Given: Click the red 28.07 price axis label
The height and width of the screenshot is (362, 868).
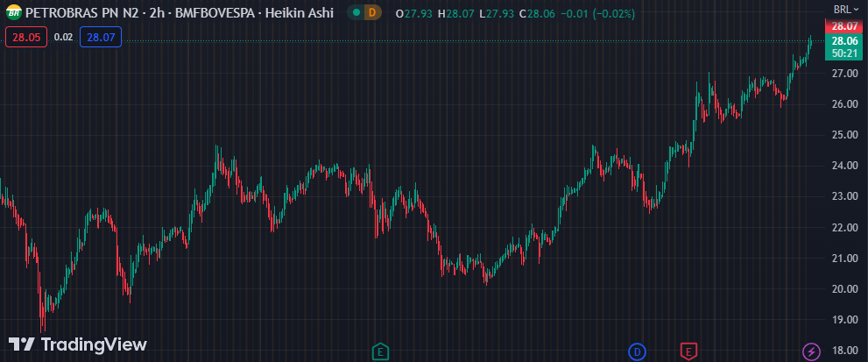Looking at the screenshot, I should coord(844,26).
